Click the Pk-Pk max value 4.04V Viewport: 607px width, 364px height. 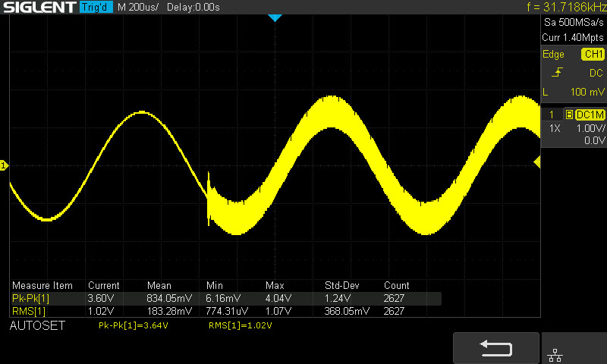[x=278, y=298]
